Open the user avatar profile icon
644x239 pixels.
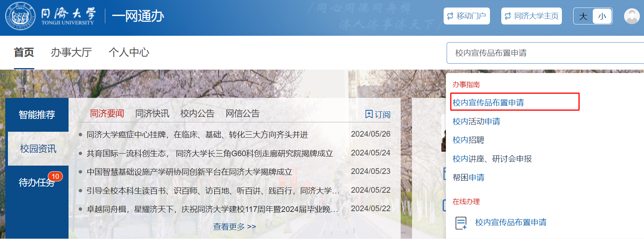pos(632,16)
